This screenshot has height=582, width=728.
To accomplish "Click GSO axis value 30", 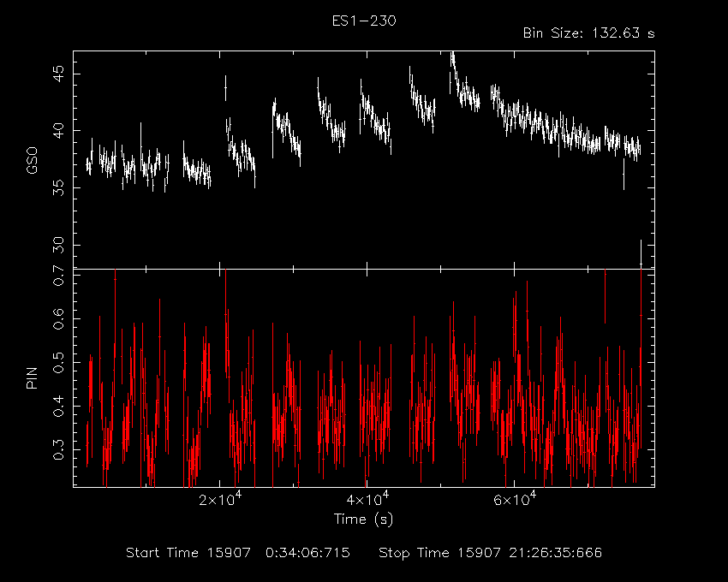I will [58, 245].
